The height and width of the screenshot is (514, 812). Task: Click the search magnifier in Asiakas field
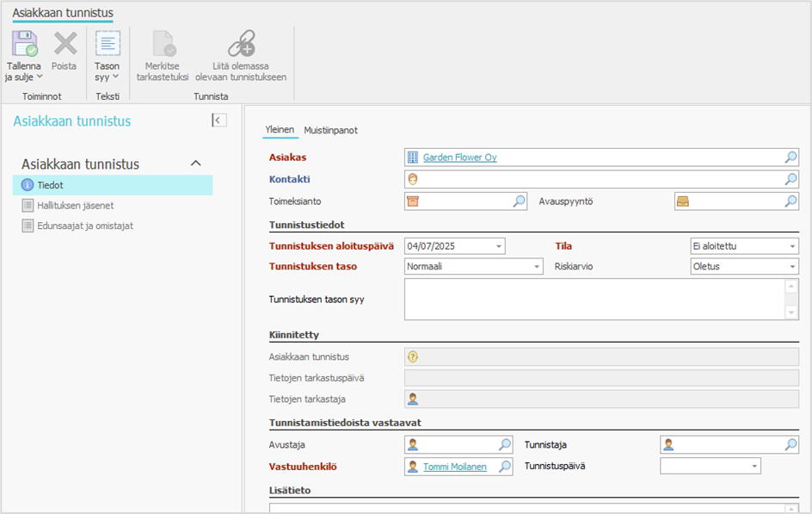coord(790,158)
